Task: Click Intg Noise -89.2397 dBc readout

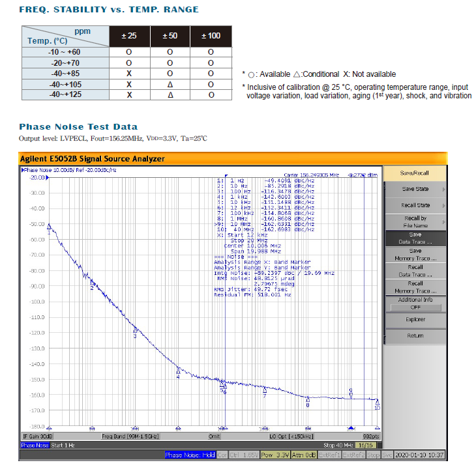Action: click(x=274, y=273)
